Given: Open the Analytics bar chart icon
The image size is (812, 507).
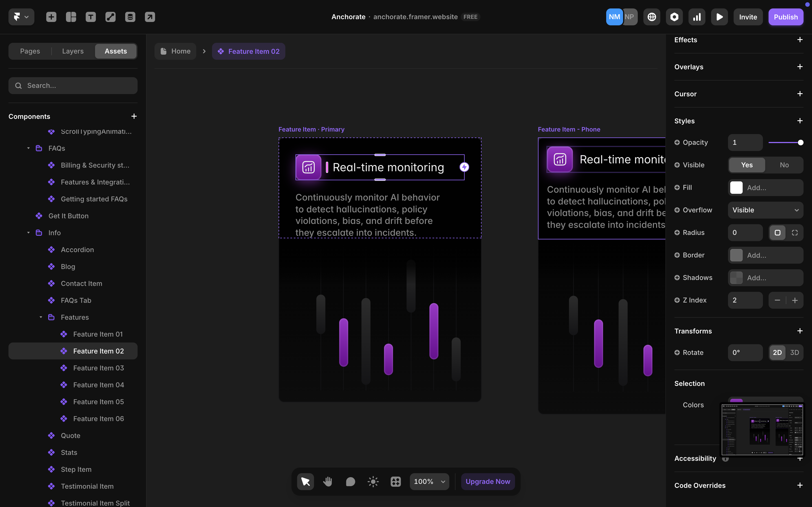Looking at the screenshot, I should [697, 17].
